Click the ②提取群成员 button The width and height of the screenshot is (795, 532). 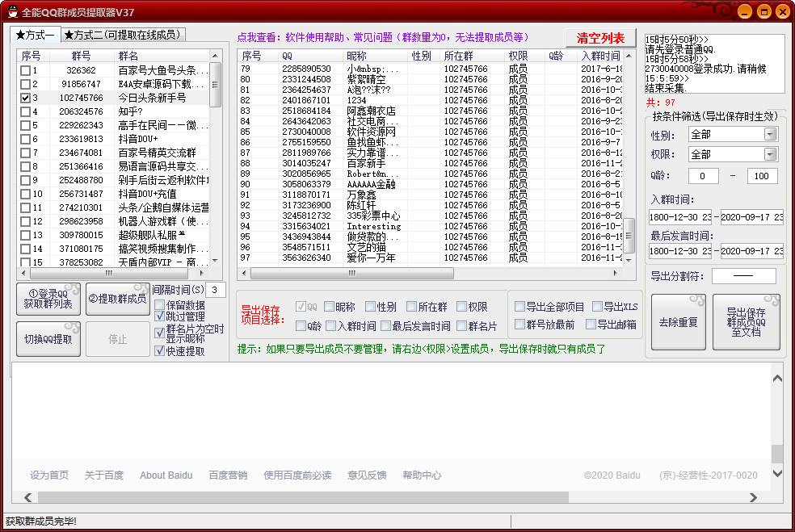click(x=117, y=299)
